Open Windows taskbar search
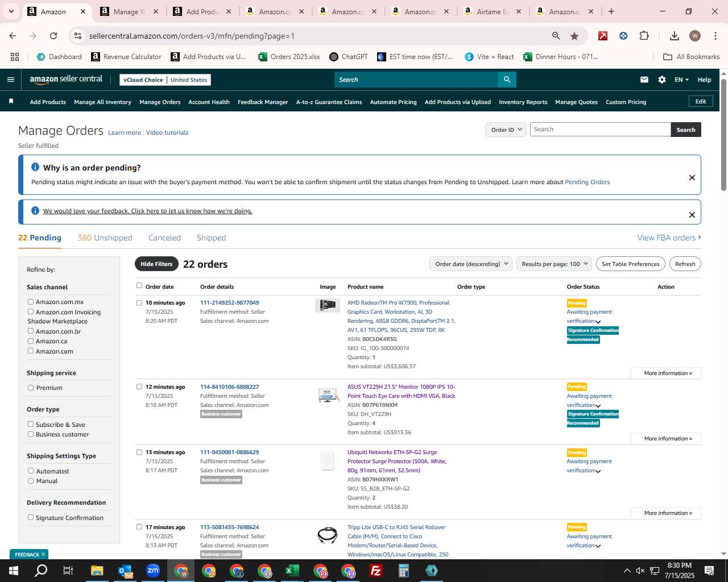 click(x=41, y=571)
